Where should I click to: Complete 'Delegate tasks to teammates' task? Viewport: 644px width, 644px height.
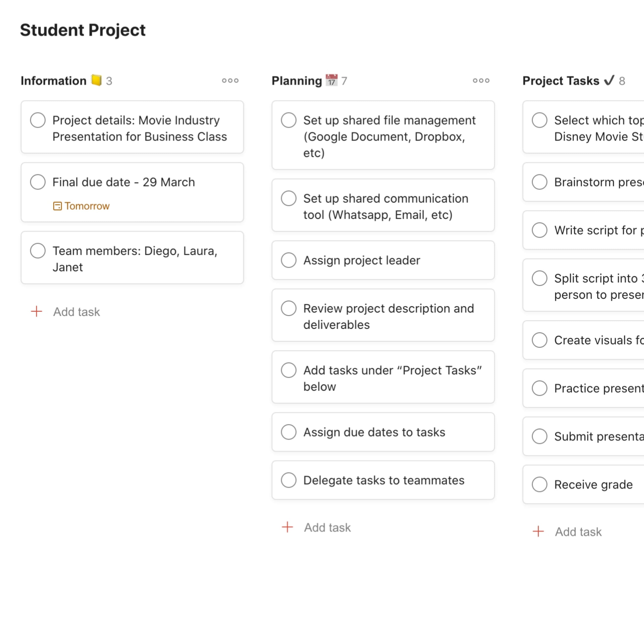click(288, 480)
